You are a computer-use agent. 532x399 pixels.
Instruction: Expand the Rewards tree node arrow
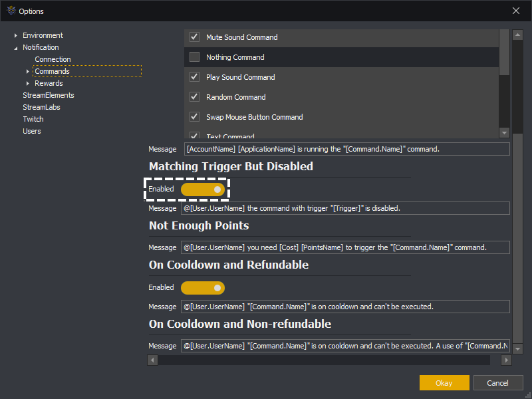(28, 84)
